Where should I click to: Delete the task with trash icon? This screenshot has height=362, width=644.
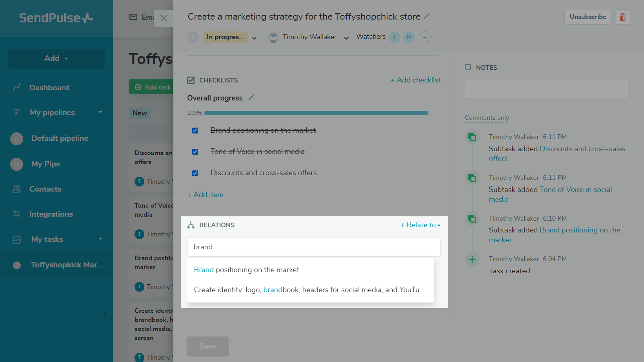(623, 17)
